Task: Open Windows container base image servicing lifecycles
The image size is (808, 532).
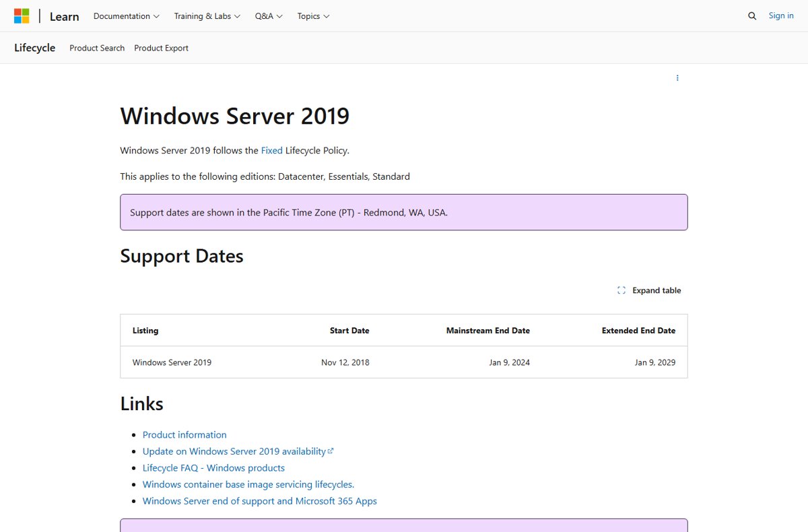Action: tap(248, 484)
